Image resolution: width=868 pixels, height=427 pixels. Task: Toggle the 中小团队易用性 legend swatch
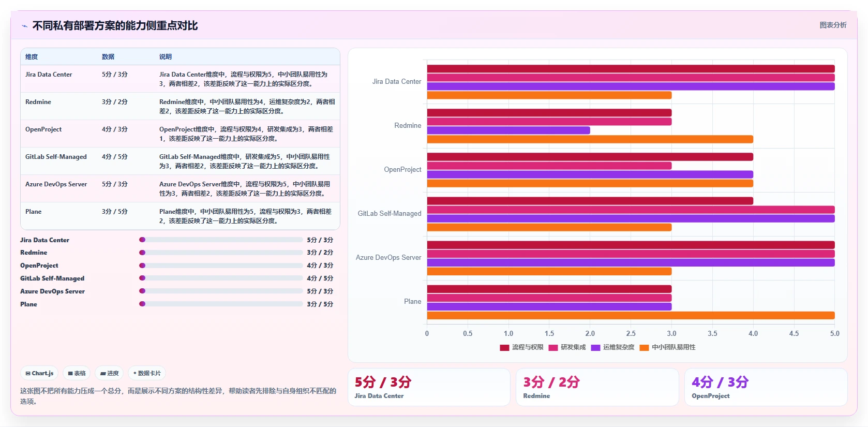click(x=644, y=347)
